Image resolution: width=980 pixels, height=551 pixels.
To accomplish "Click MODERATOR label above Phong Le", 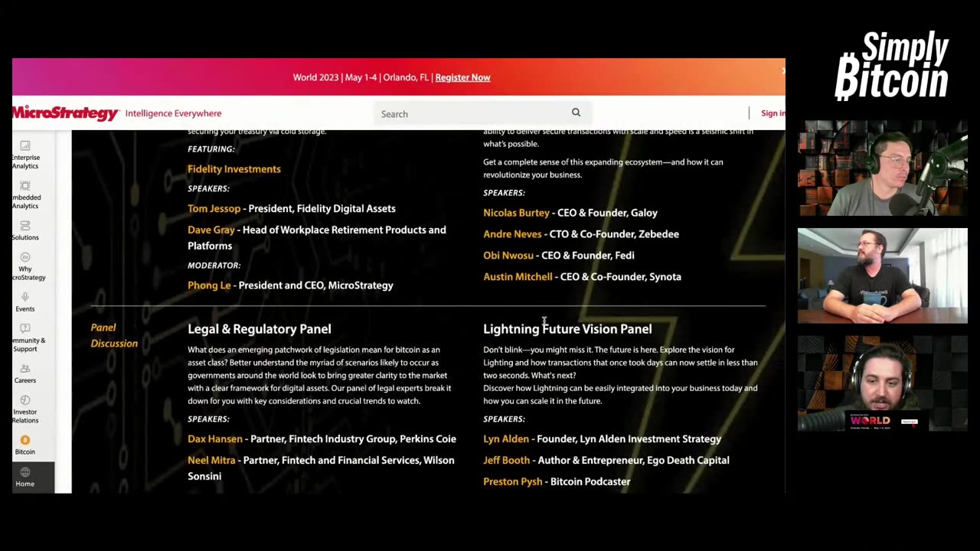I will (x=214, y=266).
